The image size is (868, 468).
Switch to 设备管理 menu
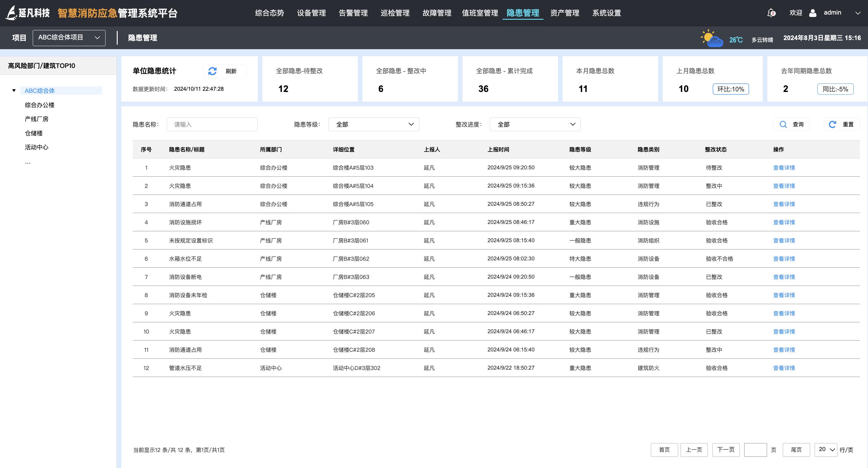click(x=311, y=13)
